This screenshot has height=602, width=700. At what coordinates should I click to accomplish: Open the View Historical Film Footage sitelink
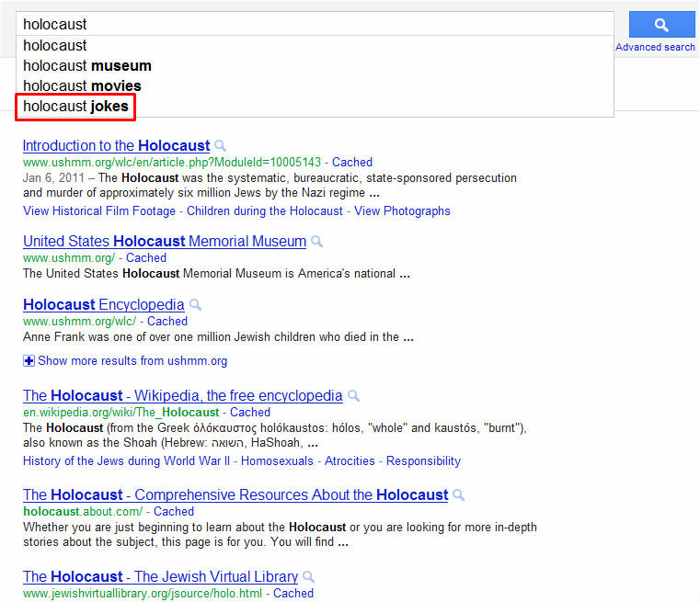(99, 210)
